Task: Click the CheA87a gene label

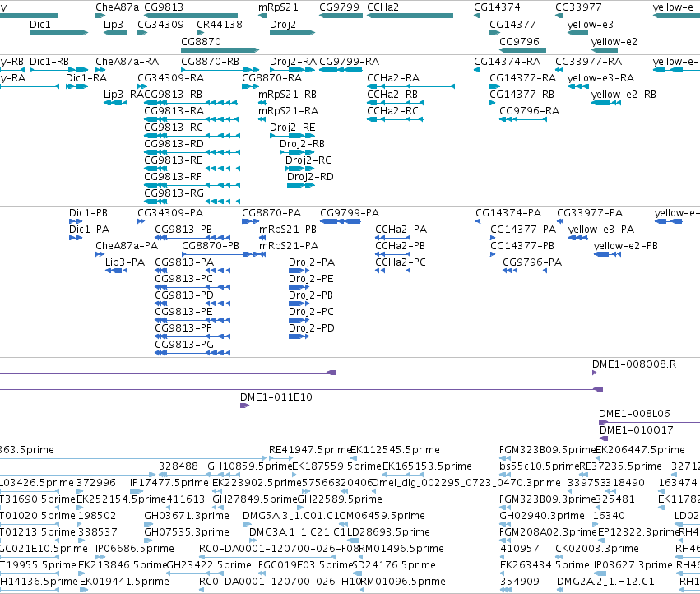Action: pyautogui.click(x=117, y=7)
